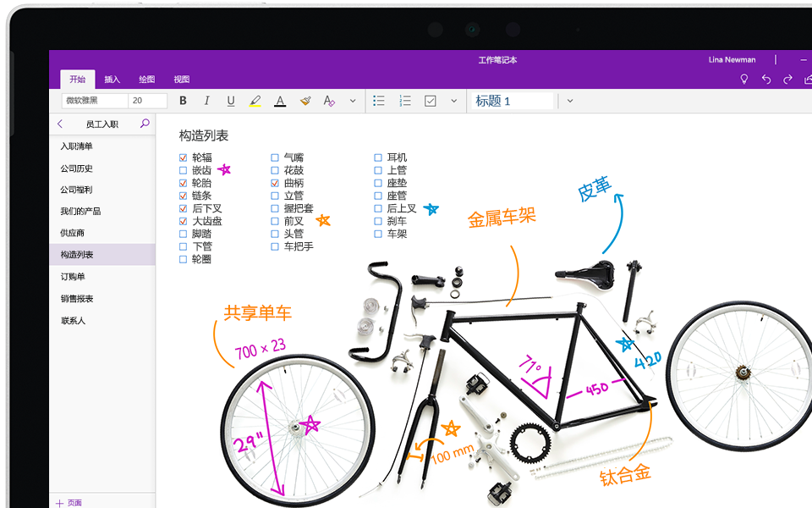Viewport: 812px width, 508px height.
Task: Search the notebook with magnifier icon
Action: [x=145, y=124]
